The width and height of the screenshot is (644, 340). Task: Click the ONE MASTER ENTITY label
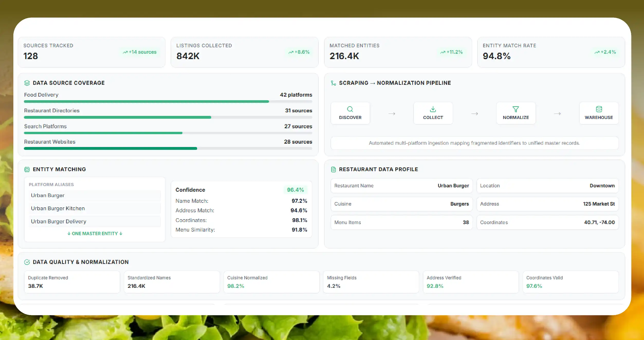(x=95, y=234)
